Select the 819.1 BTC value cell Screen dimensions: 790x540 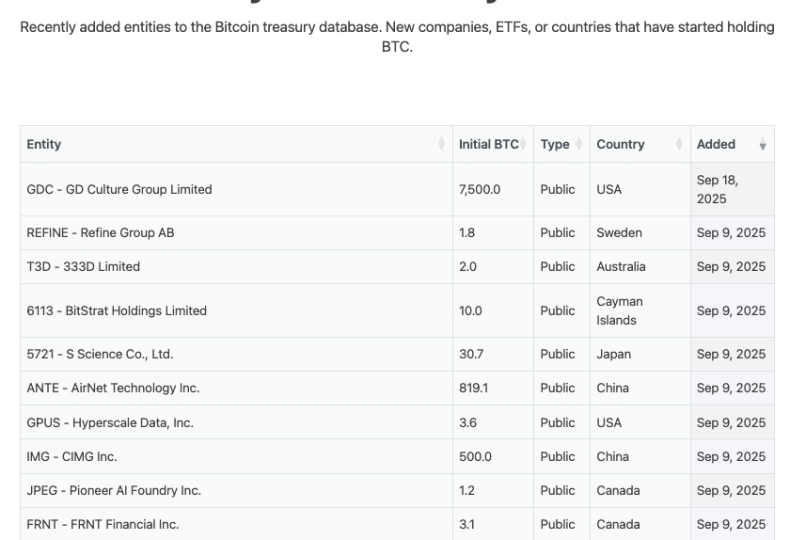click(473, 388)
